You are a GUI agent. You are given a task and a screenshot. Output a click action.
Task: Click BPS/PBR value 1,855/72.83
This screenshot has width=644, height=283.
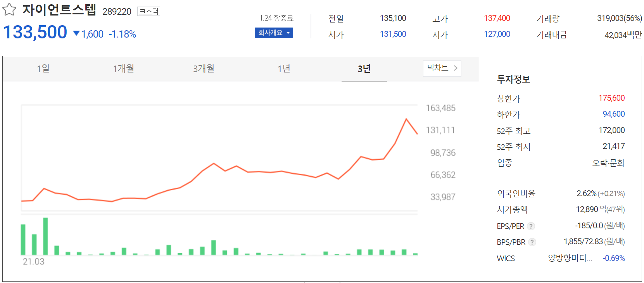tap(583, 242)
